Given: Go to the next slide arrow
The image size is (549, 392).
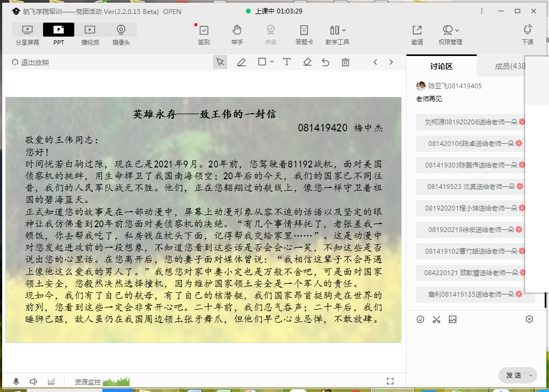Looking at the screenshot, I should (391, 62).
